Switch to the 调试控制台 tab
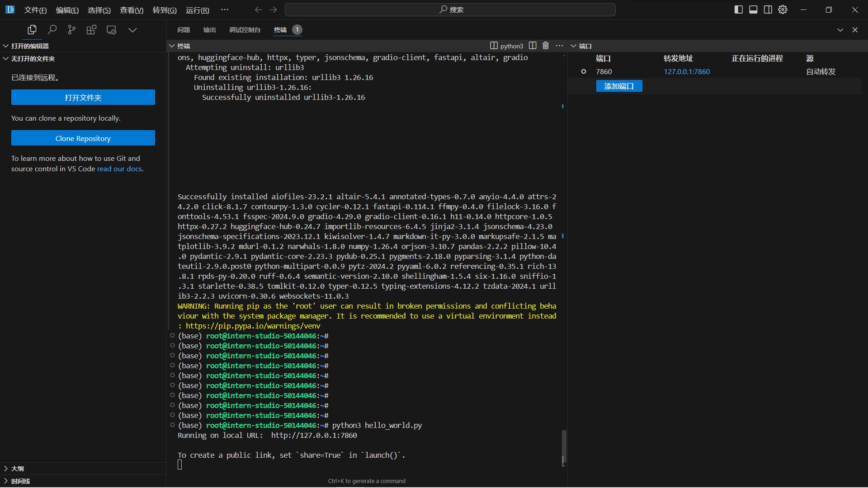868x488 pixels. pos(245,30)
